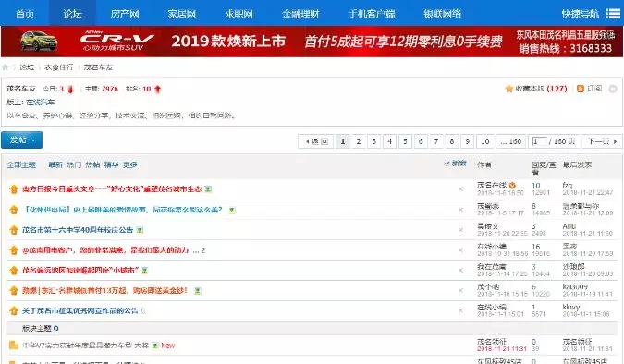Image resolution: width=624 pixels, height=364 pixels.
Task: Toggle the 新窗 new-window checkbox
Action: [455, 164]
